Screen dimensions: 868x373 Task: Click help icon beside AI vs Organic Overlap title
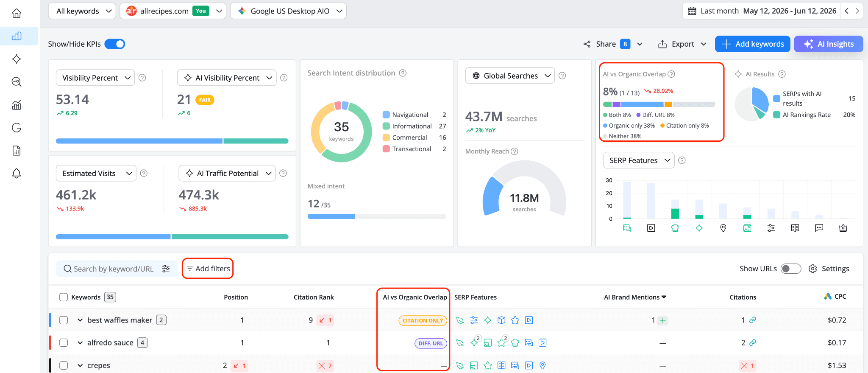(x=671, y=74)
